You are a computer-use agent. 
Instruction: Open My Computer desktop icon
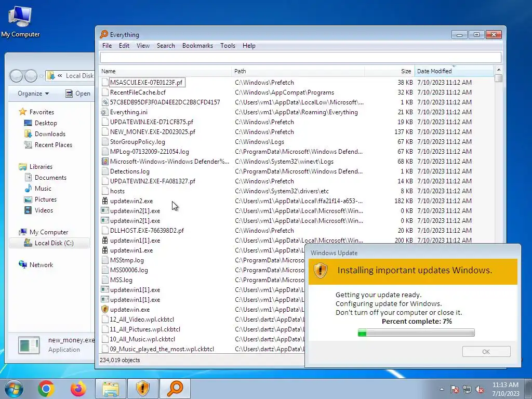click(20, 22)
